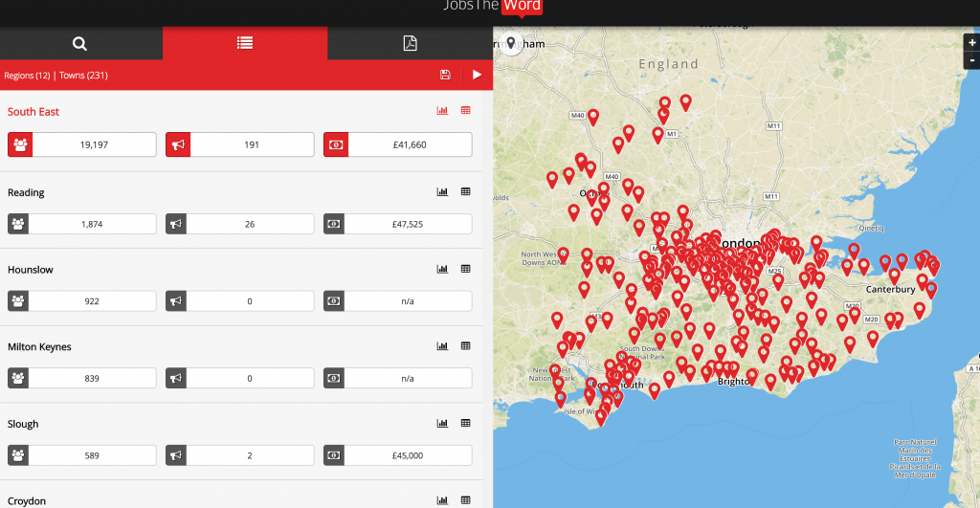
Task: Click the England label on map
Action: [668, 64]
